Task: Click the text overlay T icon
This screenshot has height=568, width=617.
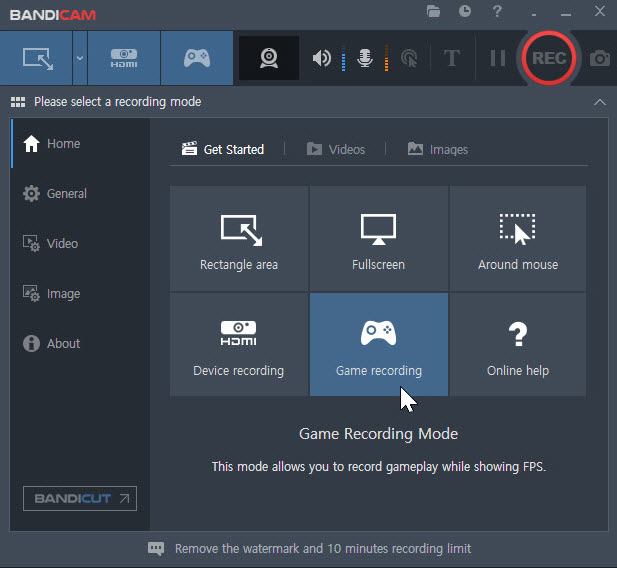Action: pos(452,58)
